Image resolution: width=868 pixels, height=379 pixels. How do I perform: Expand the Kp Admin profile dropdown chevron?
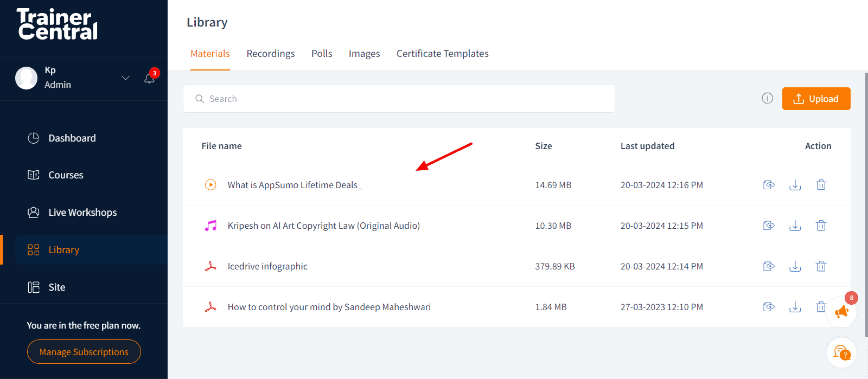tap(125, 78)
